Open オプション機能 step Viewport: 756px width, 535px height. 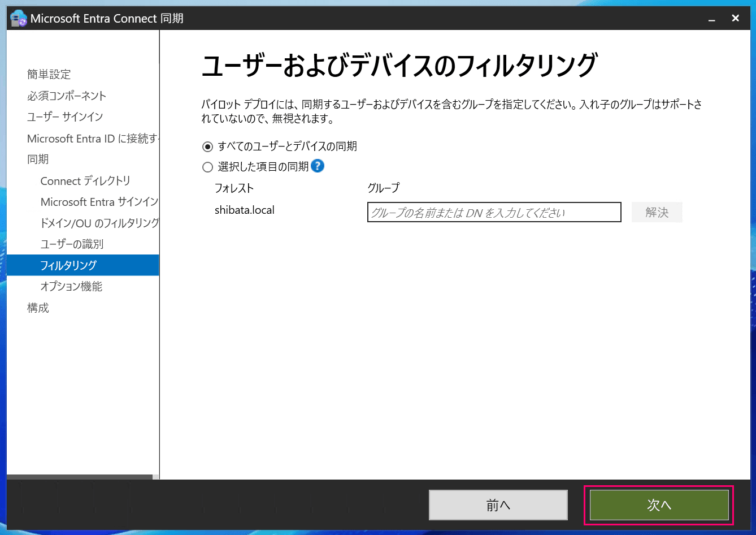tap(71, 287)
